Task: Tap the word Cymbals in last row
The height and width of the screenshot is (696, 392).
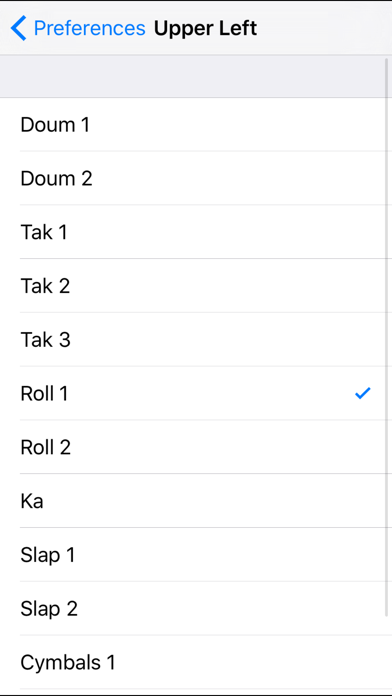Action: [x=60, y=663]
